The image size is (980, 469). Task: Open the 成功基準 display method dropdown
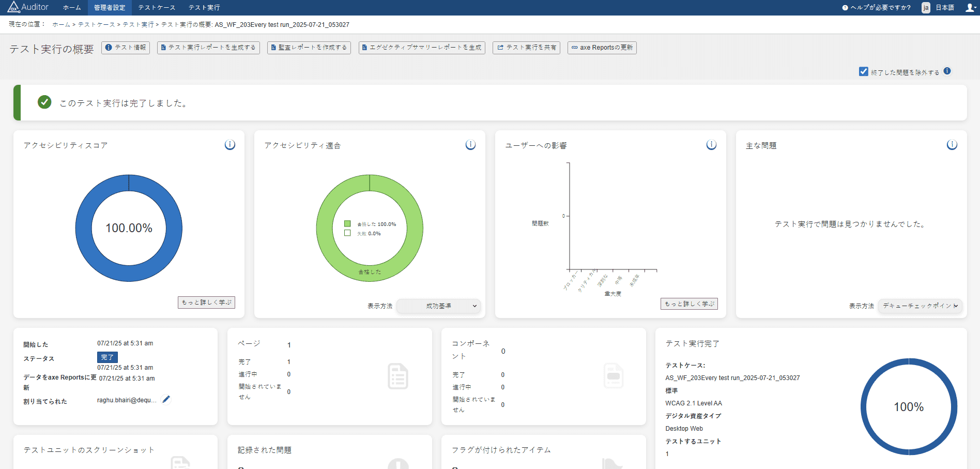pyautogui.click(x=438, y=306)
